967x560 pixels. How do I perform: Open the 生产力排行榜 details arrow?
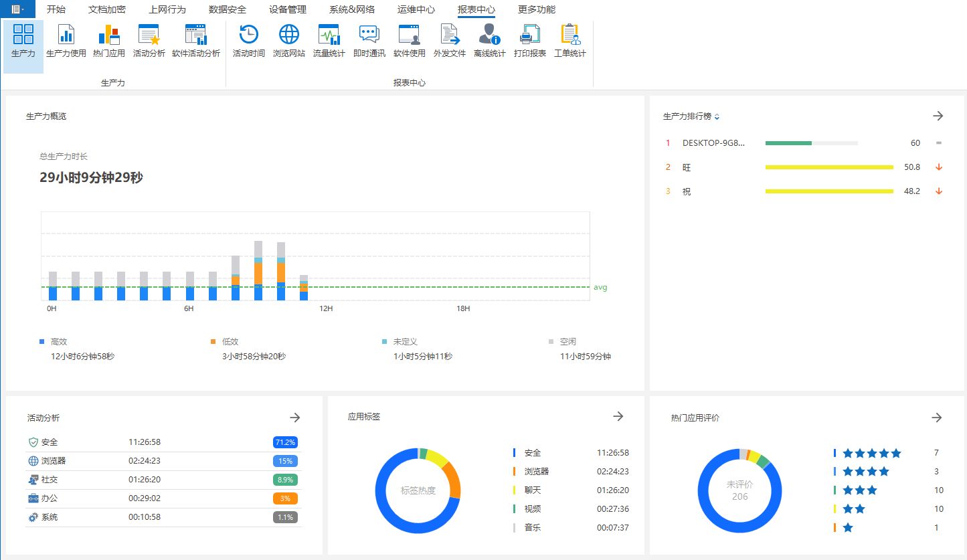(938, 116)
